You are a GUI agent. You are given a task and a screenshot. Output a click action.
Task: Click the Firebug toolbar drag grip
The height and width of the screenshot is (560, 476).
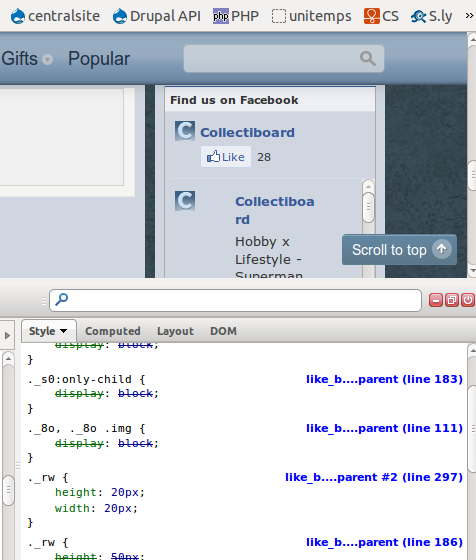pos(44,301)
